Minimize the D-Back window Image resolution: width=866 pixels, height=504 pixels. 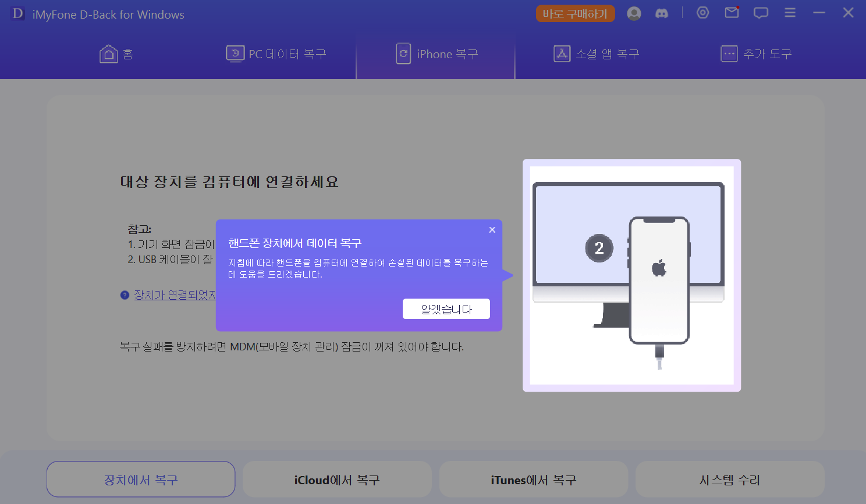[819, 13]
